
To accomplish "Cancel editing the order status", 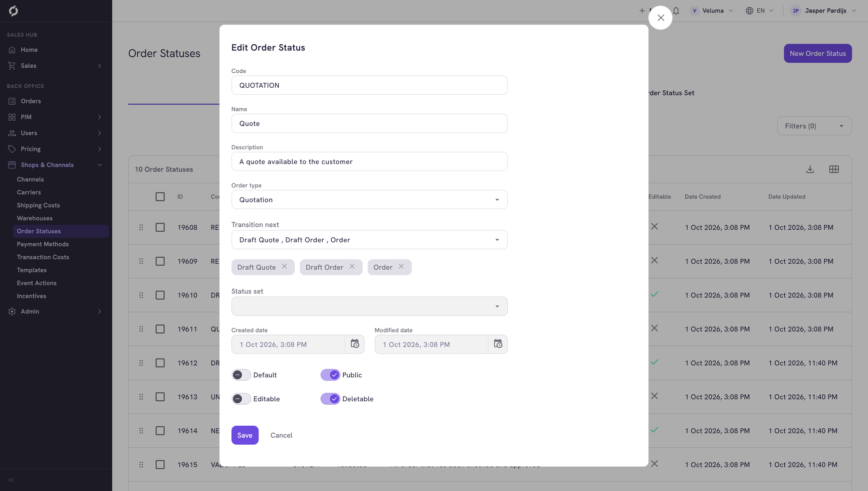I will point(281,435).
